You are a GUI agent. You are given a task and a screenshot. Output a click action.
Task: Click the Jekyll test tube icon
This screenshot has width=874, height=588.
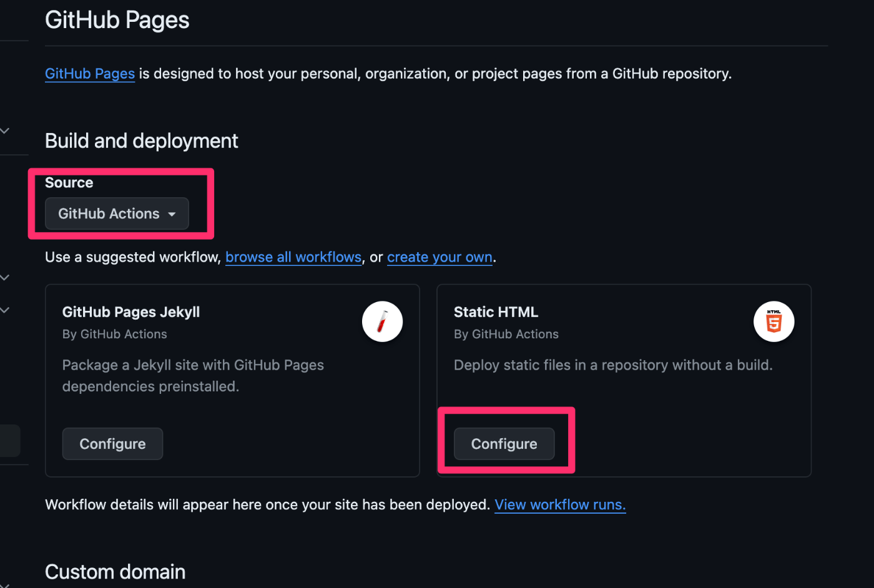(382, 321)
